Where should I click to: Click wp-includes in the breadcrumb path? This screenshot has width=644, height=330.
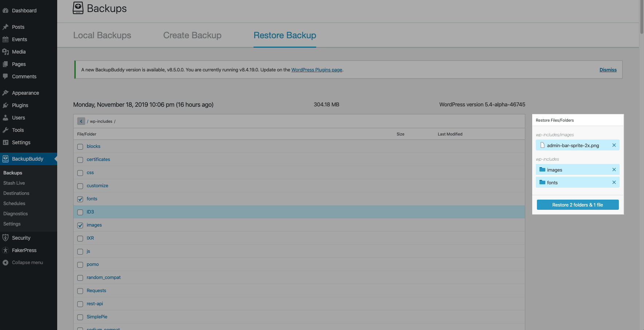tap(101, 121)
